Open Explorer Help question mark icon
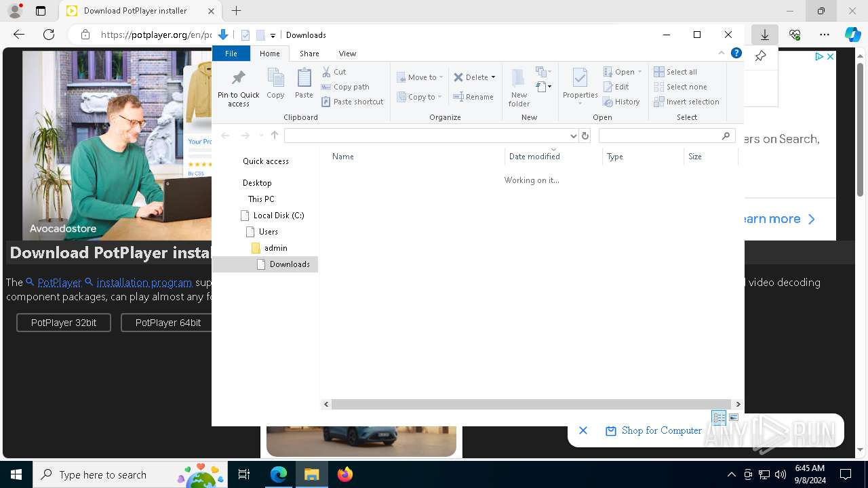 point(736,53)
